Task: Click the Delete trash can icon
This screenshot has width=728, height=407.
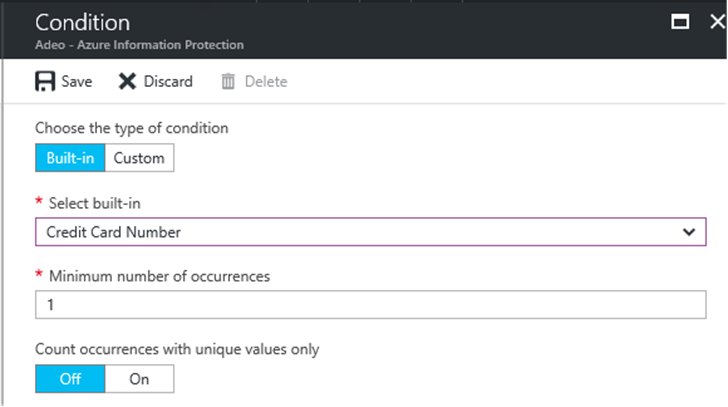Action: point(228,81)
